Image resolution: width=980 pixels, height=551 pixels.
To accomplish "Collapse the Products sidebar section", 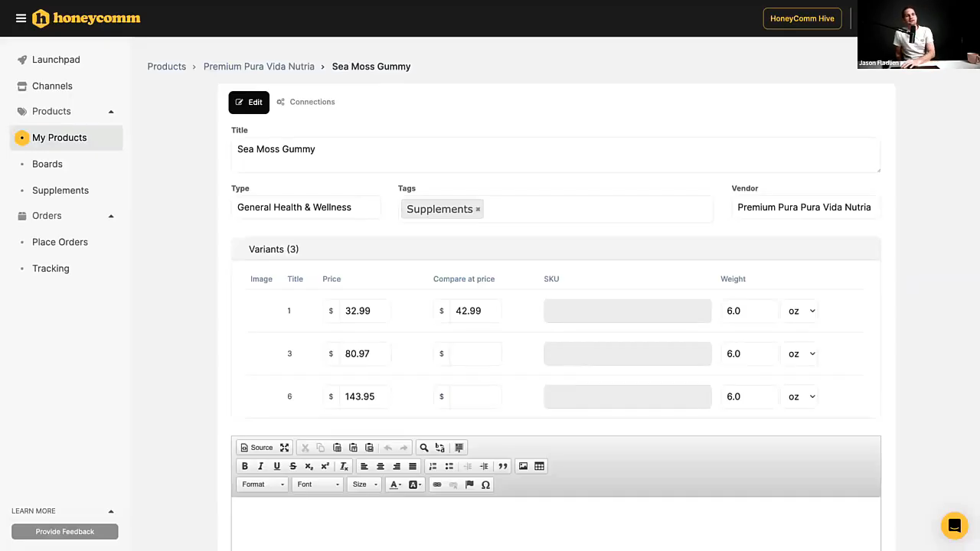I will point(111,112).
